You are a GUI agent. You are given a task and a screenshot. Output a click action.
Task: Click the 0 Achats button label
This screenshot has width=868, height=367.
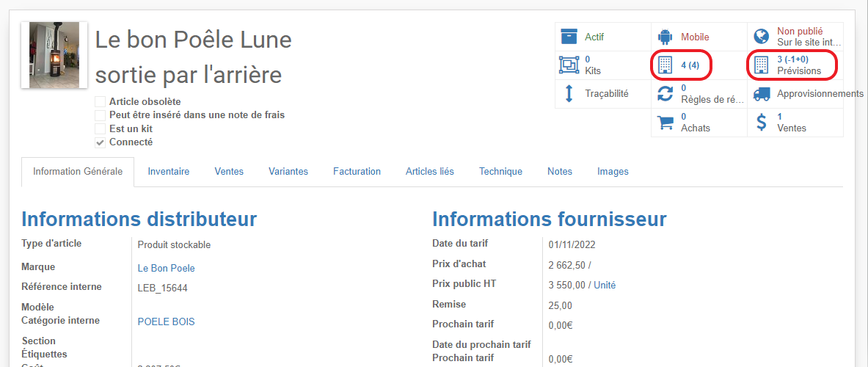(x=696, y=123)
